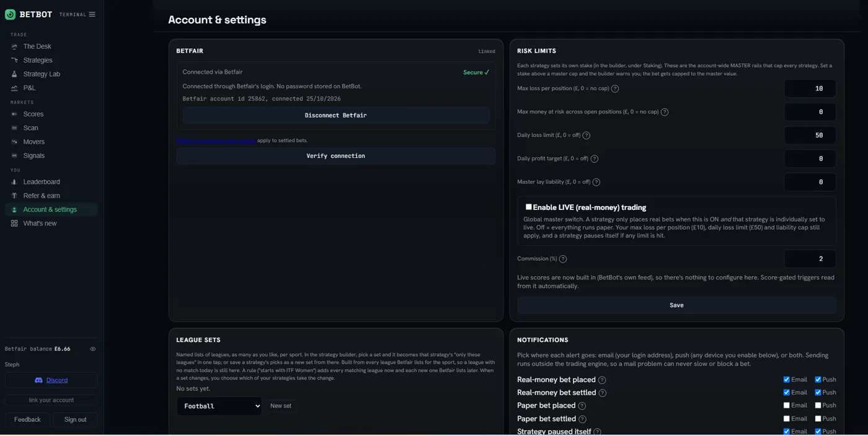The width and height of the screenshot is (868, 436).
Task: Save the risk limits settings
Action: click(676, 305)
